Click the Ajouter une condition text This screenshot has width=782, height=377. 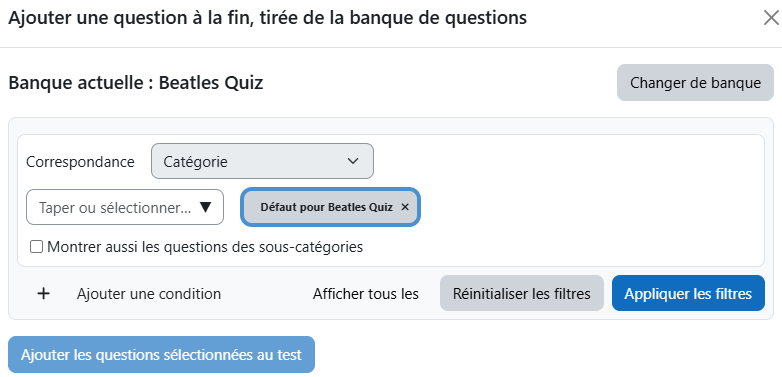[149, 294]
